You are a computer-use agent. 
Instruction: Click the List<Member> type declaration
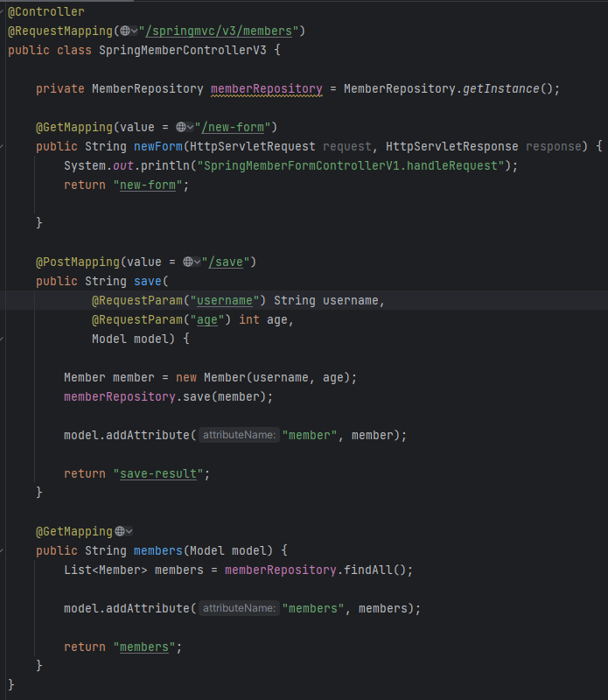(105, 570)
